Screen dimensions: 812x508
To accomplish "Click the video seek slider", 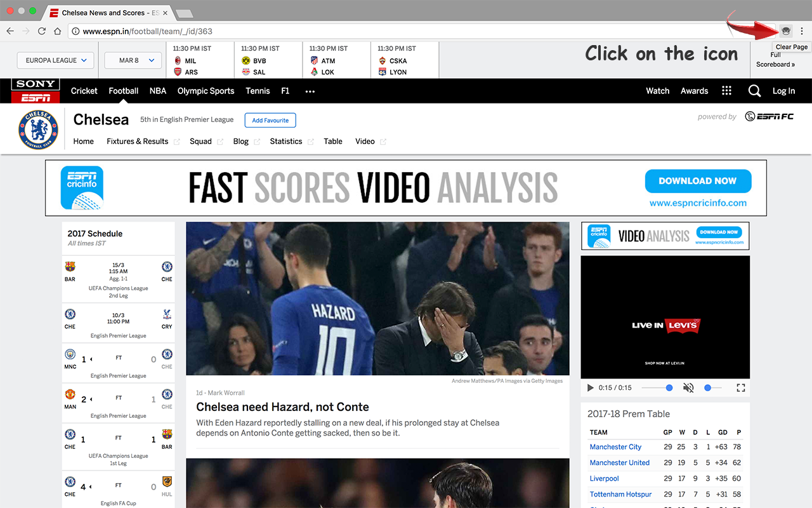I will pos(657,387).
